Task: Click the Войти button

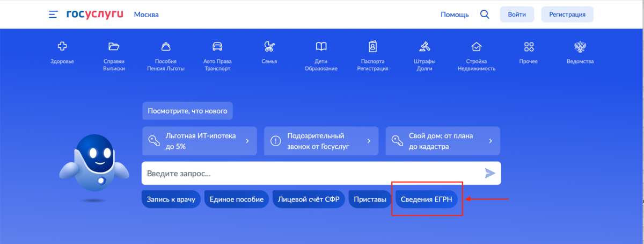Action: point(517,15)
